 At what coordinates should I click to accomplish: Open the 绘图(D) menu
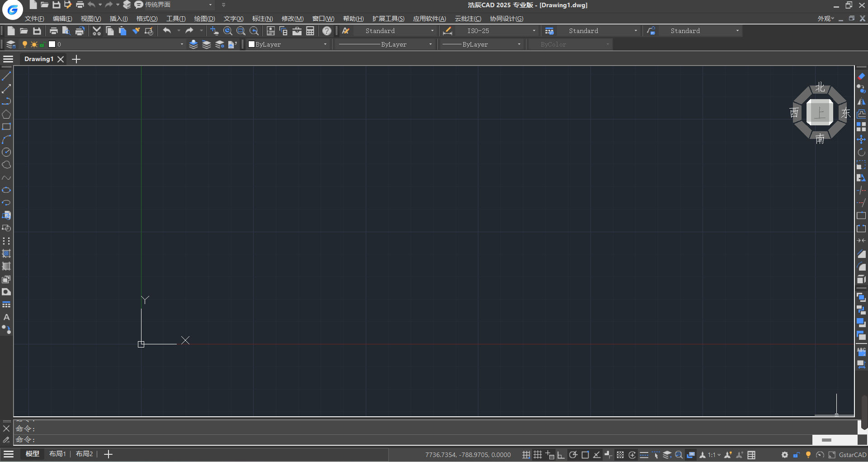point(204,19)
